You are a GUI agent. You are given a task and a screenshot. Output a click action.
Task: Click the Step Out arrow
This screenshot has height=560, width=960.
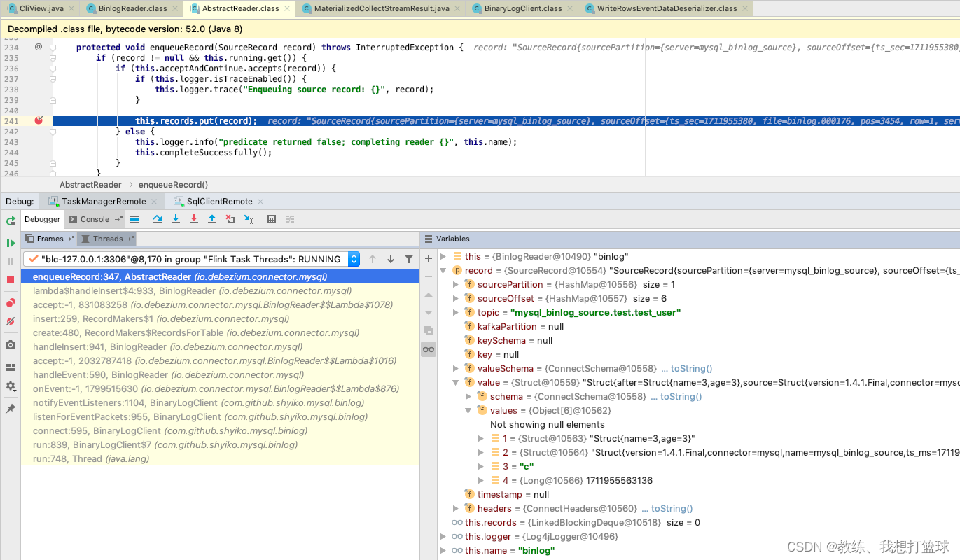(x=212, y=219)
